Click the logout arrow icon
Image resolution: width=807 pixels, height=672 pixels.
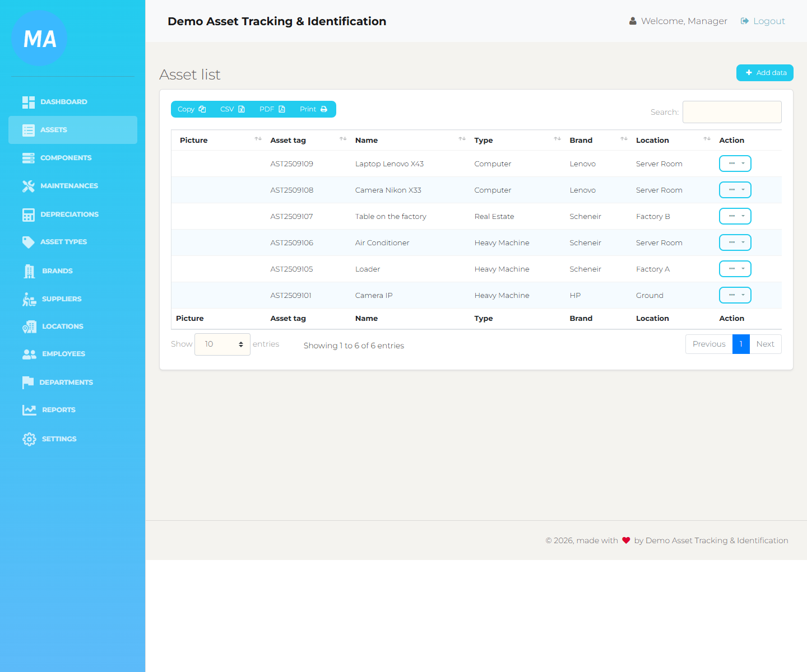(745, 21)
